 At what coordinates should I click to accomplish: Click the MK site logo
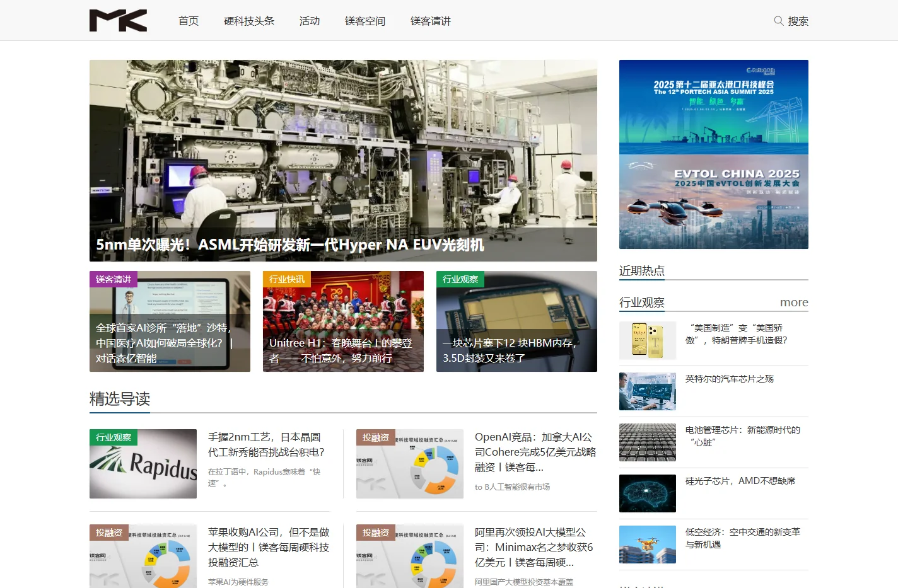tap(119, 21)
